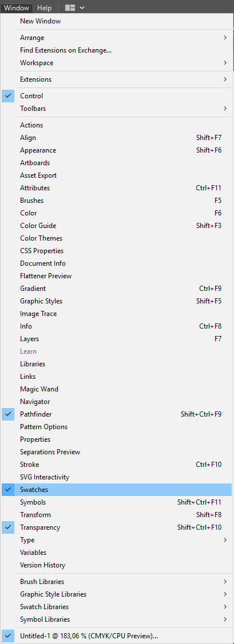This screenshot has height=644, width=234.
Task: Toggle the Pathfinder panel checkmark off
Action: click(x=8, y=414)
